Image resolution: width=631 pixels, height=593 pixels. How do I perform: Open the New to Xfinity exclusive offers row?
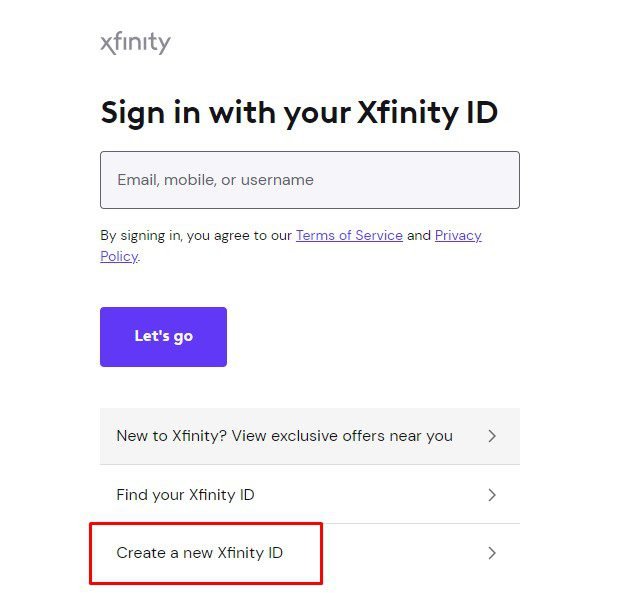[x=284, y=436]
